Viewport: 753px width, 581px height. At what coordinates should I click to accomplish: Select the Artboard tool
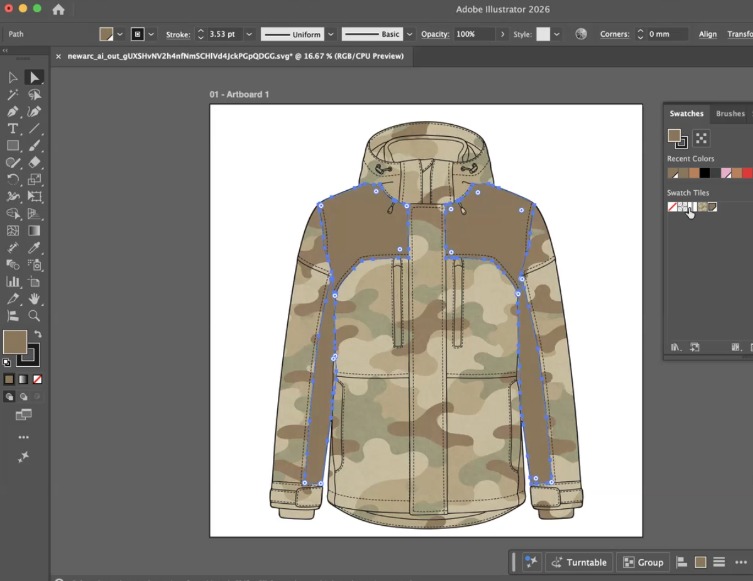34,282
